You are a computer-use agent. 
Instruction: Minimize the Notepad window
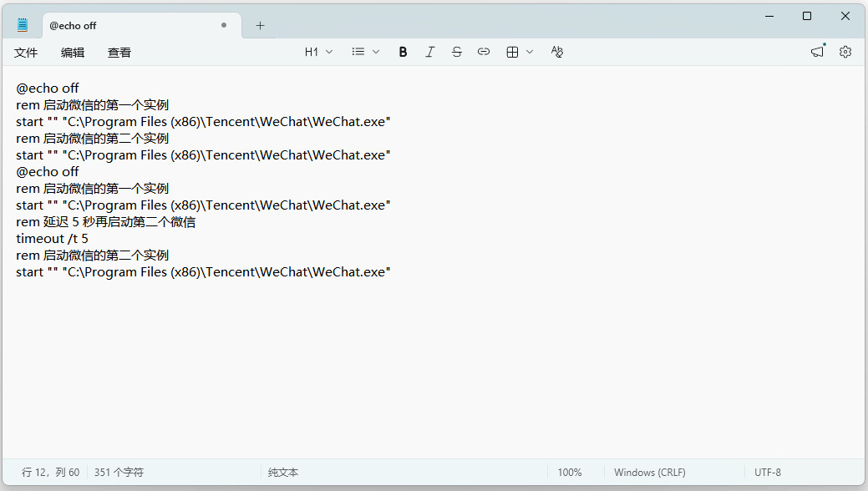pyautogui.click(x=769, y=16)
